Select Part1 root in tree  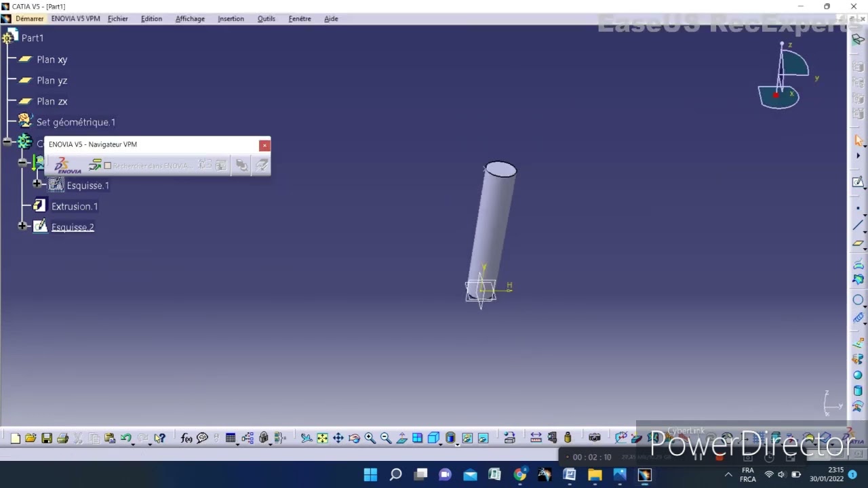[33, 38]
